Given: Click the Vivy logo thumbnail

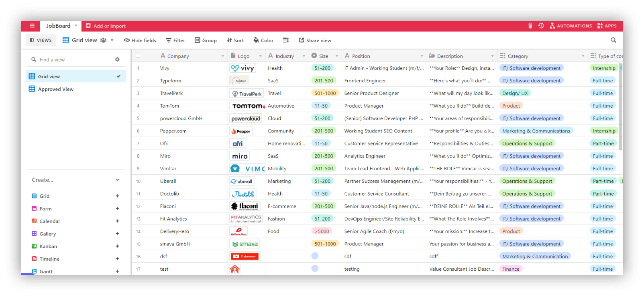Looking at the screenshot, I should coord(243,68).
